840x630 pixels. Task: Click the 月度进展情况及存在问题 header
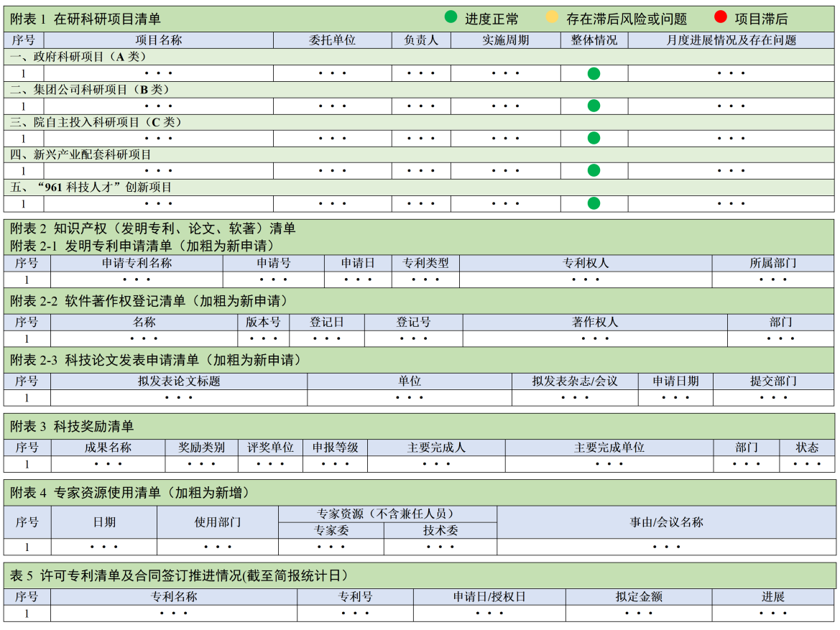pos(731,40)
